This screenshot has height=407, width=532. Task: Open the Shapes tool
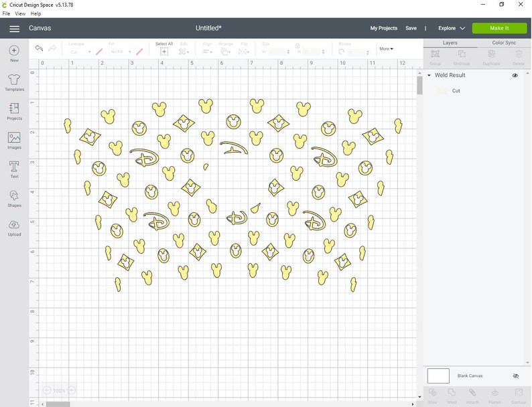(14, 199)
